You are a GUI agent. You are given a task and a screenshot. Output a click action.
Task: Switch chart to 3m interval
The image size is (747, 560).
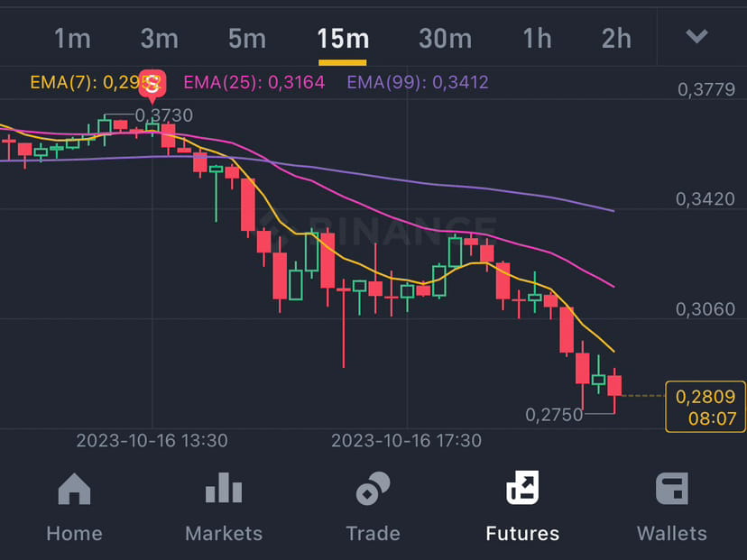pyautogui.click(x=159, y=39)
